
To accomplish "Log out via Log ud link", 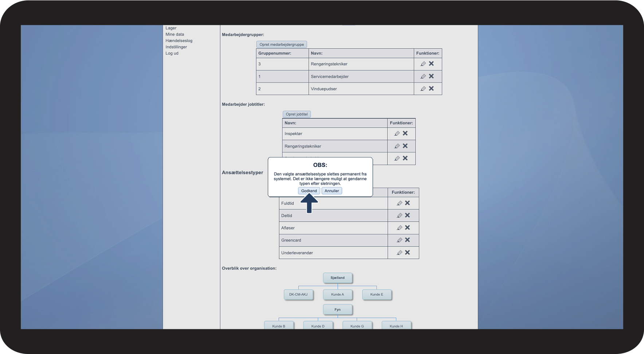I will [172, 53].
